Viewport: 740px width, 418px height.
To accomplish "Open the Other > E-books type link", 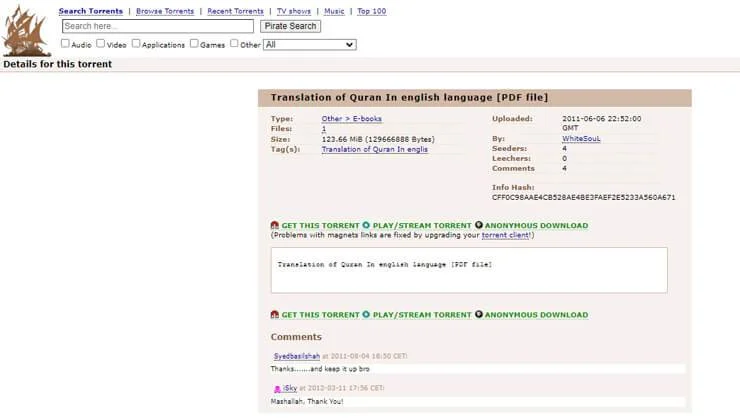I will (352, 119).
